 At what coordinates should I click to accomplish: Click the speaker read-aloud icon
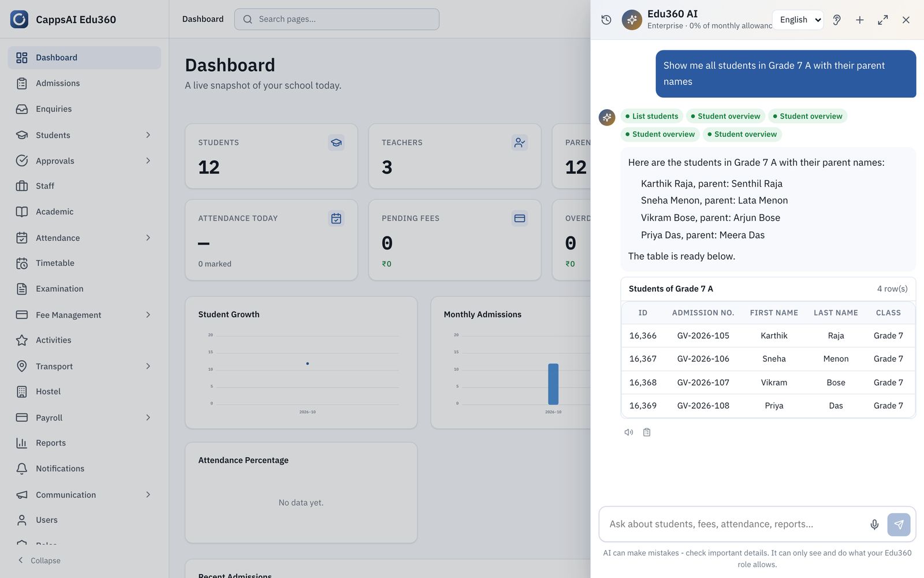tap(629, 432)
